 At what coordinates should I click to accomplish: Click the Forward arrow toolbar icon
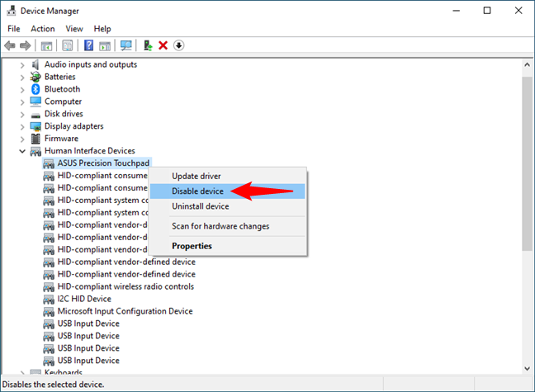26,45
